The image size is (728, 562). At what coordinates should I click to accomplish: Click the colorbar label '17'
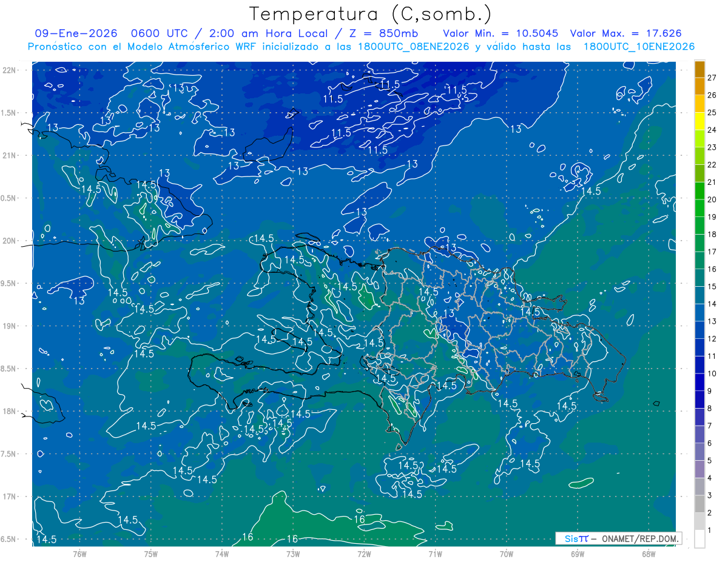712,252
